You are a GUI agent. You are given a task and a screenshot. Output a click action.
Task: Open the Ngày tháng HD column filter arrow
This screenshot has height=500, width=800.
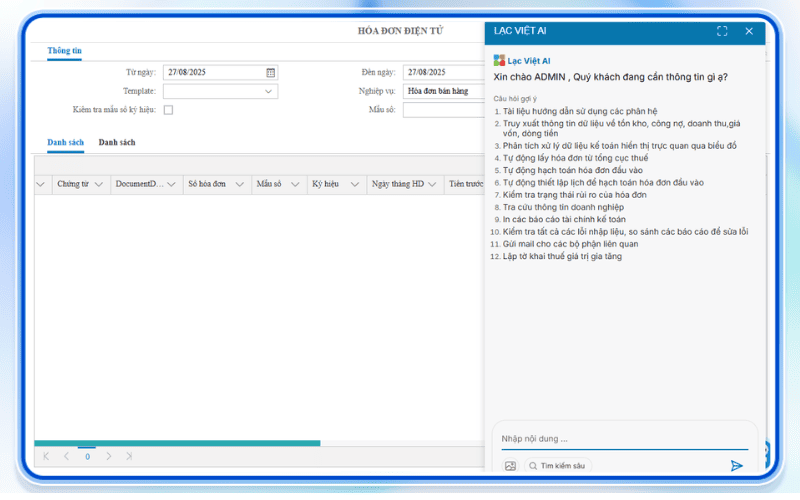click(x=432, y=184)
